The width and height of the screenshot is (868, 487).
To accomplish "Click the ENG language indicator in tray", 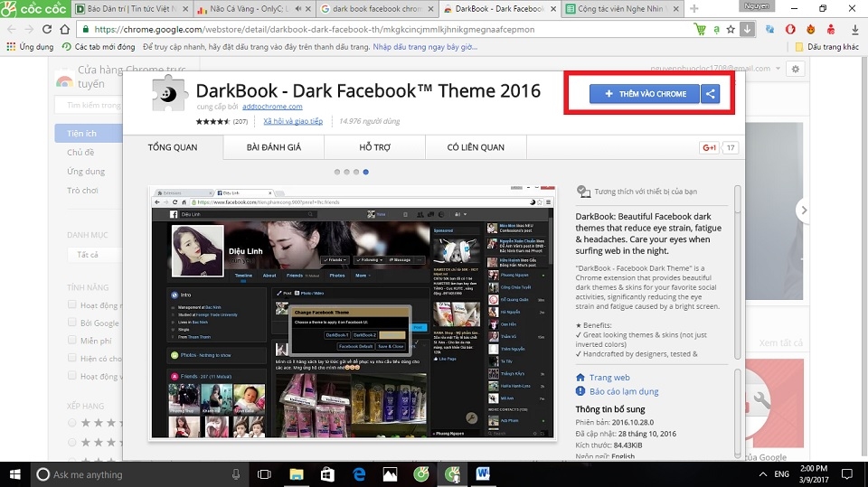I will (x=781, y=474).
